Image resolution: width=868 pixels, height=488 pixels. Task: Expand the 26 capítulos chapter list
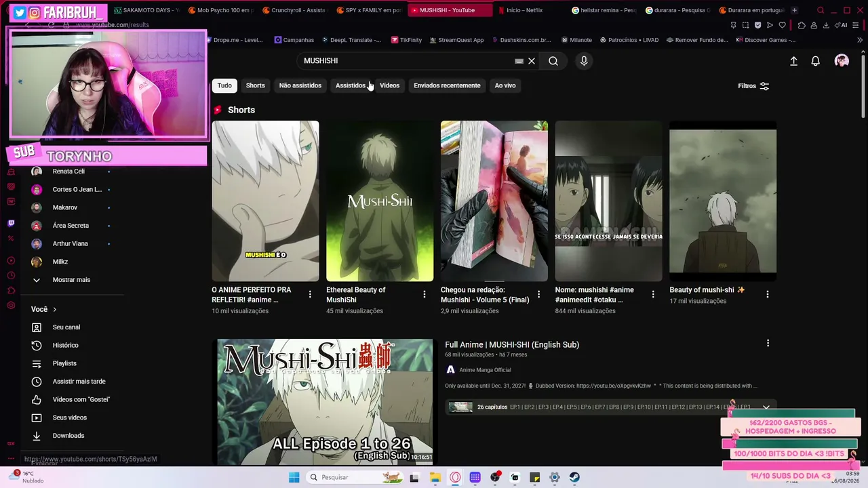click(766, 407)
